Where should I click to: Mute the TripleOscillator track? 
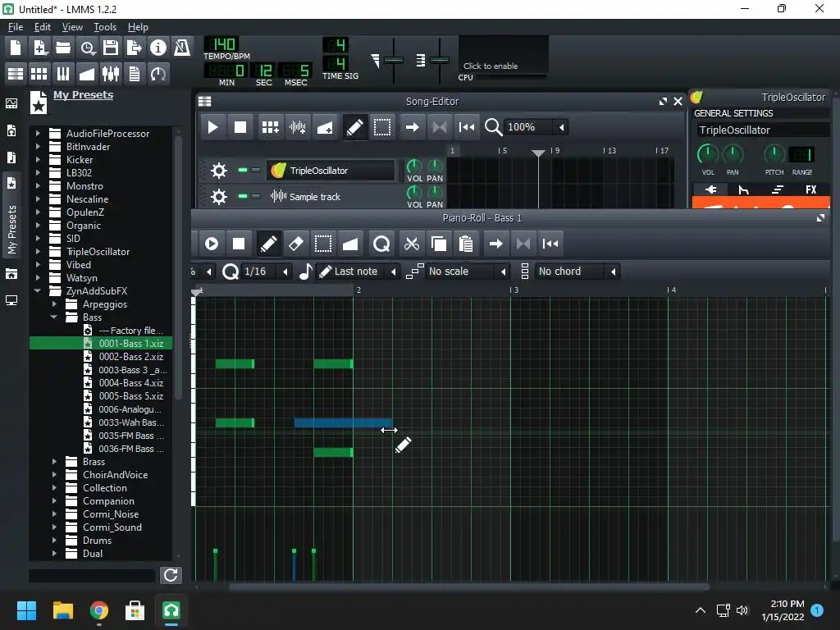click(x=243, y=171)
